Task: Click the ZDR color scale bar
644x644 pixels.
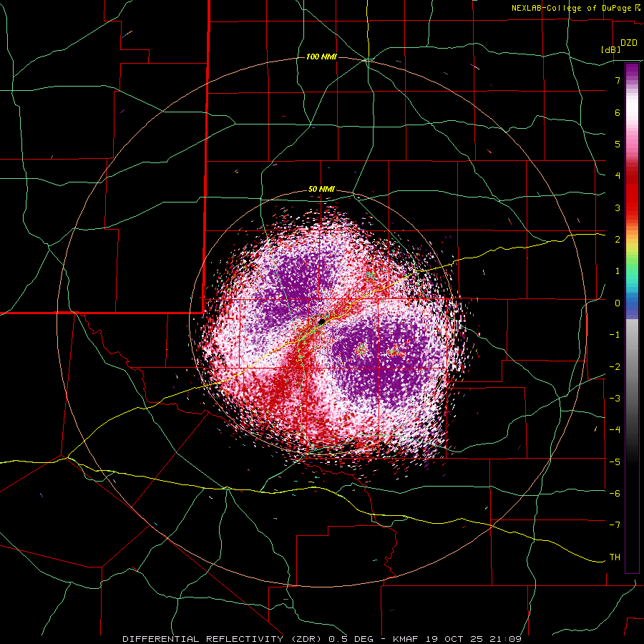Action: (632, 318)
